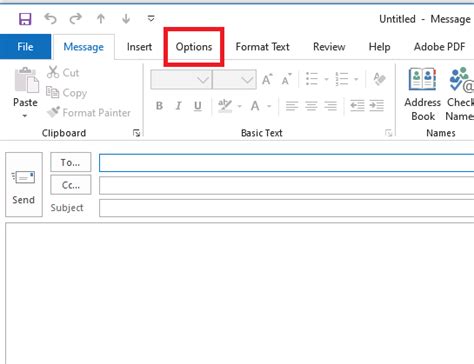Open the Adobe PDF tab
The width and height of the screenshot is (474, 364).
tap(439, 47)
